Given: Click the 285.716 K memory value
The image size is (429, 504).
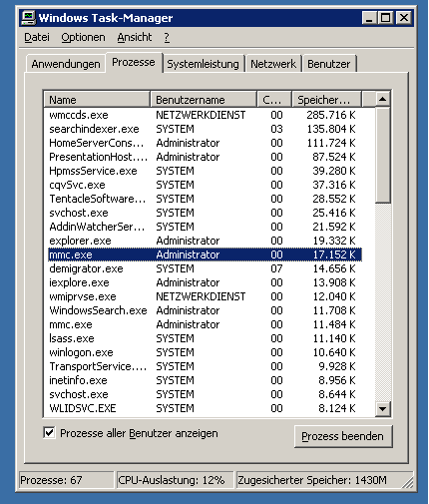Looking at the screenshot, I should [331, 115].
